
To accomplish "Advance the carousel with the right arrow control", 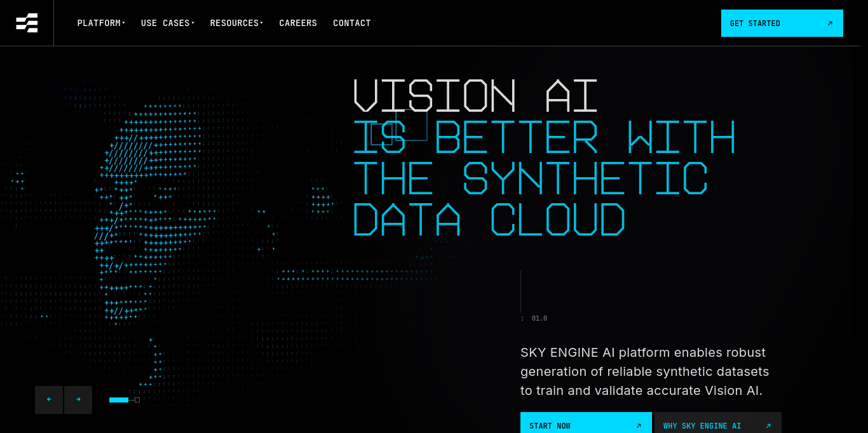I will tap(78, 399).
